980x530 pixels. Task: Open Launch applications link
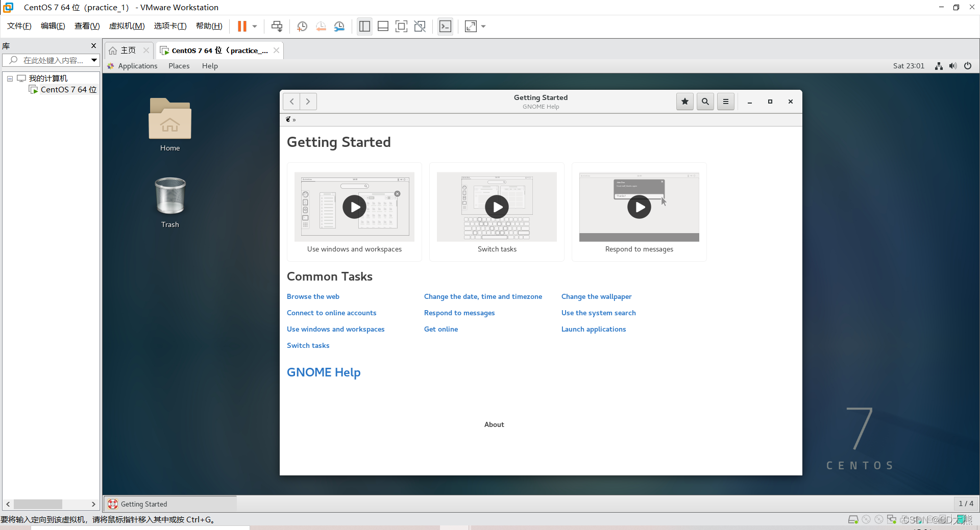coord(593,329)
